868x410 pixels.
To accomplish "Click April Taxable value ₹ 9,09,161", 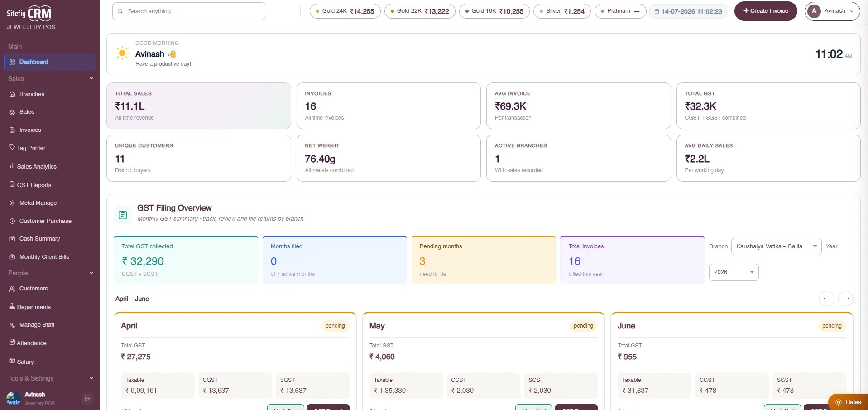I will click(x=141, y=391).
